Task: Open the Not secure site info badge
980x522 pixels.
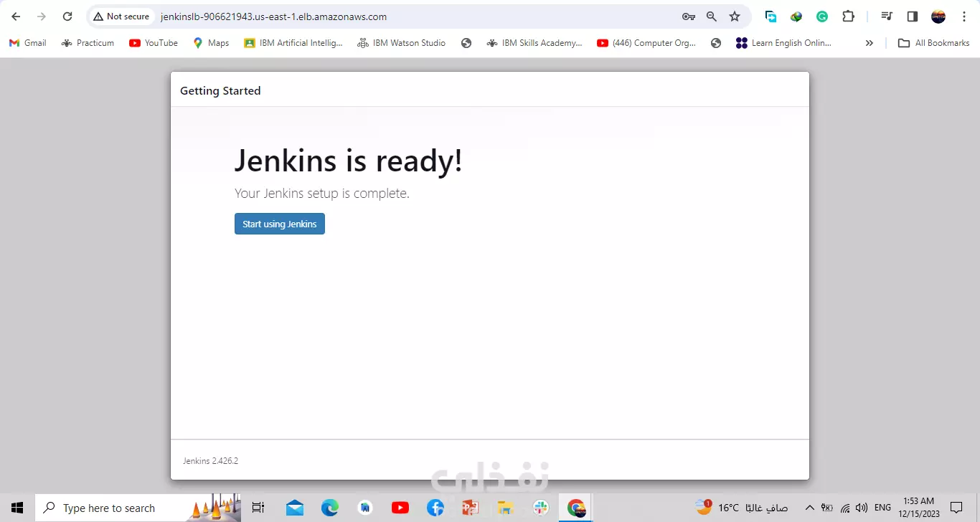Action: click(x=121, y=16)
